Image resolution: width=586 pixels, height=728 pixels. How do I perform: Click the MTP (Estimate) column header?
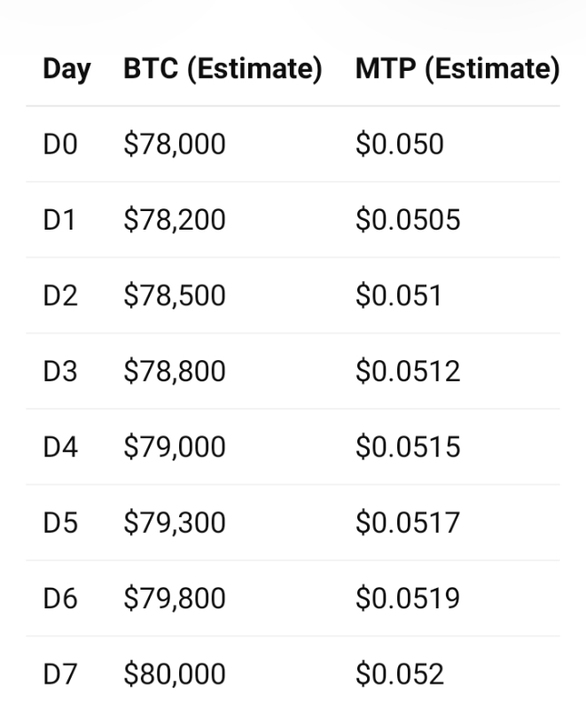click(457, 69)
